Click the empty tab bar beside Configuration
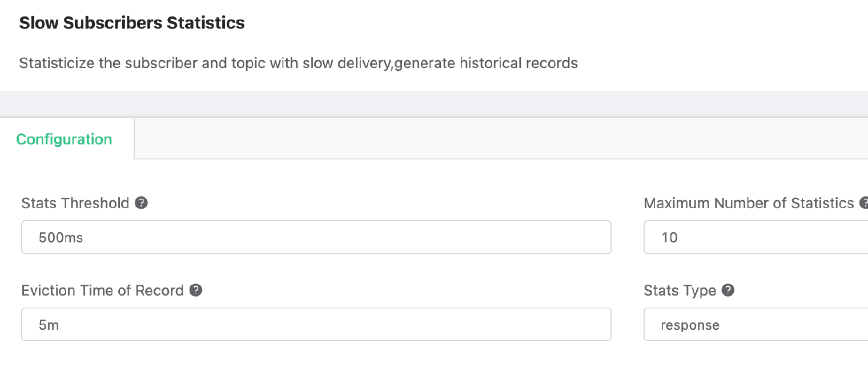The height and width of the screenshot is (375, 868). [x=501, y=138]
